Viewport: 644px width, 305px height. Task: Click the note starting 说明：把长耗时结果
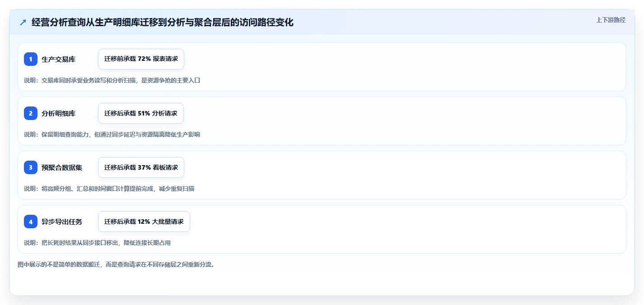coord(97,243)
